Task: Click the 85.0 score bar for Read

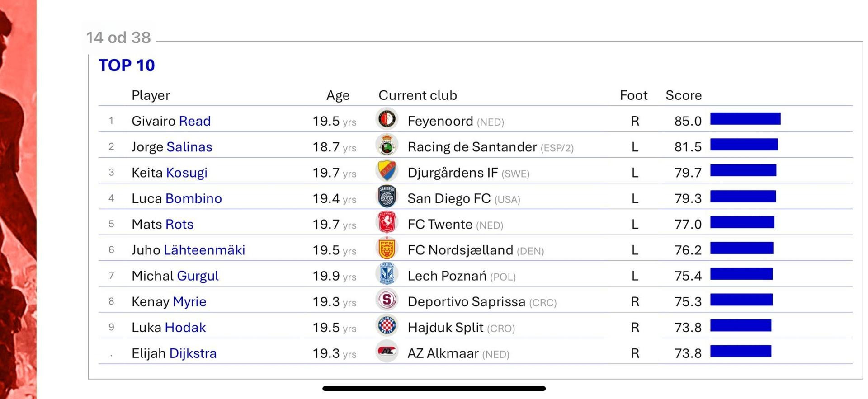Action: coord(745,119)
